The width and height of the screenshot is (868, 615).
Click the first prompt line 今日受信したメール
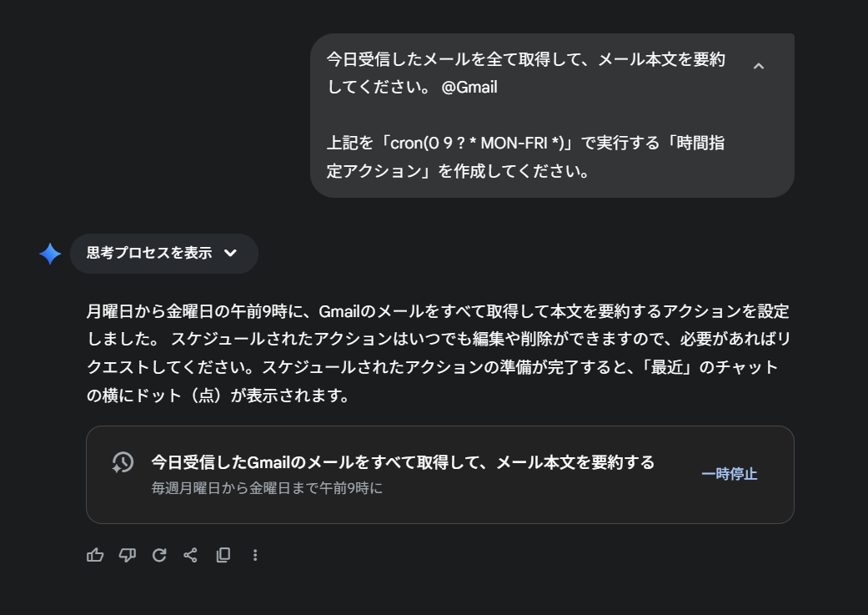tap(525, 59)
